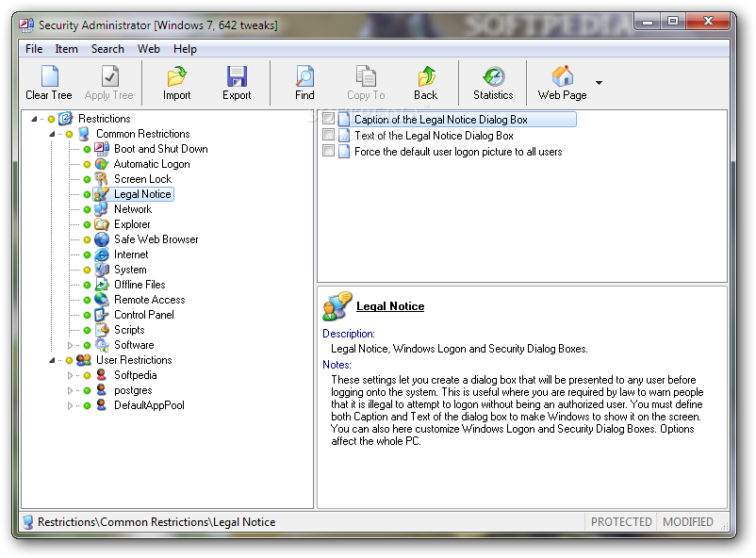Viewport: 756px width, 558px height.
Task: Expand the DefaultAppPool user node
Action: pos(70,405)
